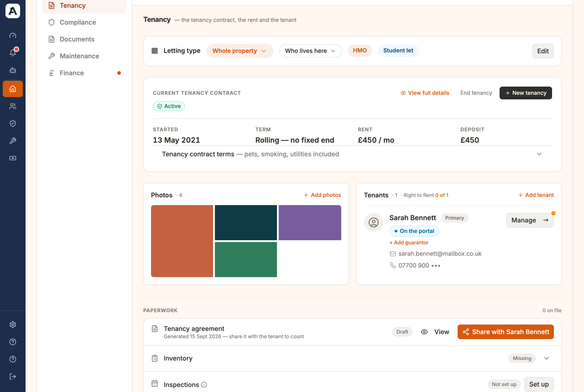This screenshot has width=584, height=392.
Task: Open the Who lives here dropdown
Action: coord(310,51)
